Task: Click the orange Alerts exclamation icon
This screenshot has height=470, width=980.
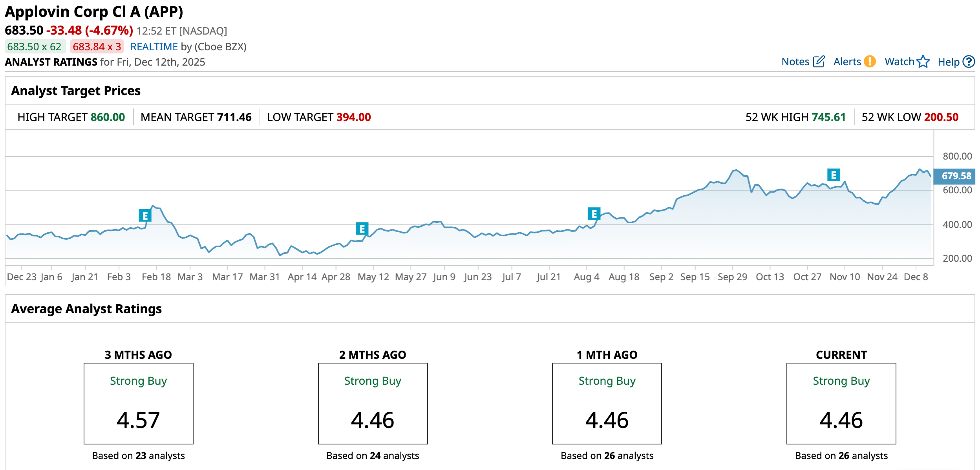Action: [870, 62]
